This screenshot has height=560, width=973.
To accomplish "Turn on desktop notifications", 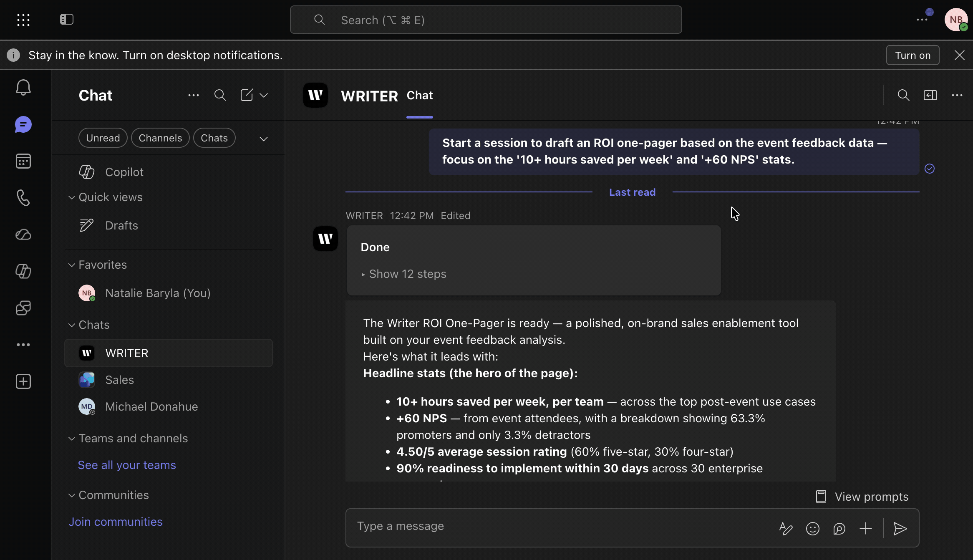I will point(913,55).
